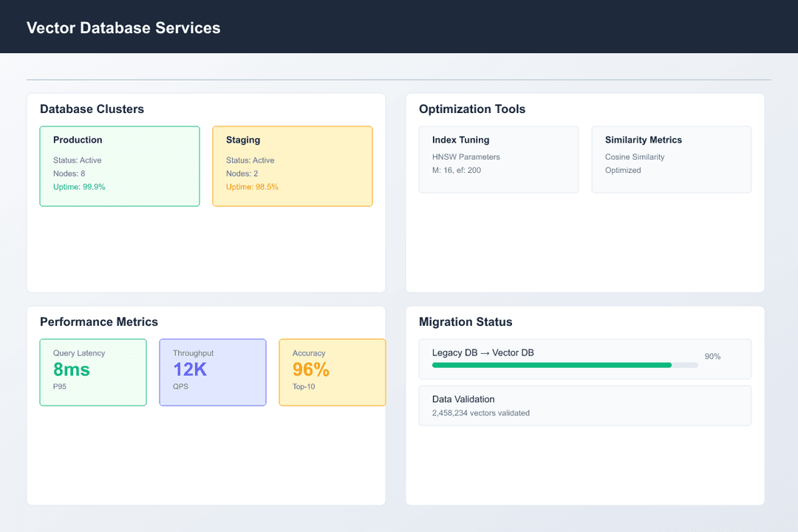798x532 pixels.
Task: Open the Index Tuning tool
Action: point(499,159)
